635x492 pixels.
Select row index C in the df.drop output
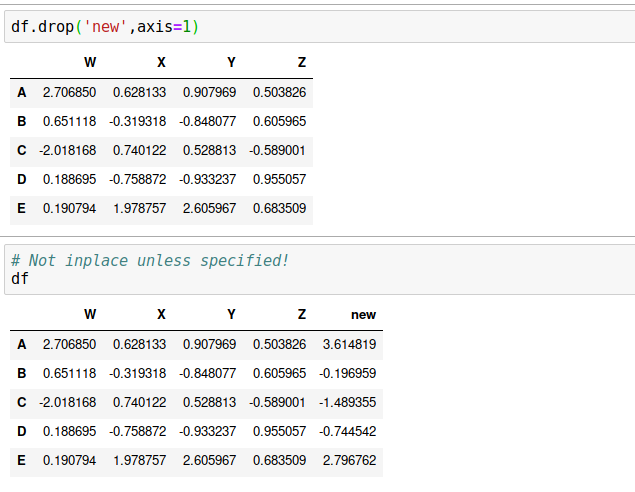[22, 150]
